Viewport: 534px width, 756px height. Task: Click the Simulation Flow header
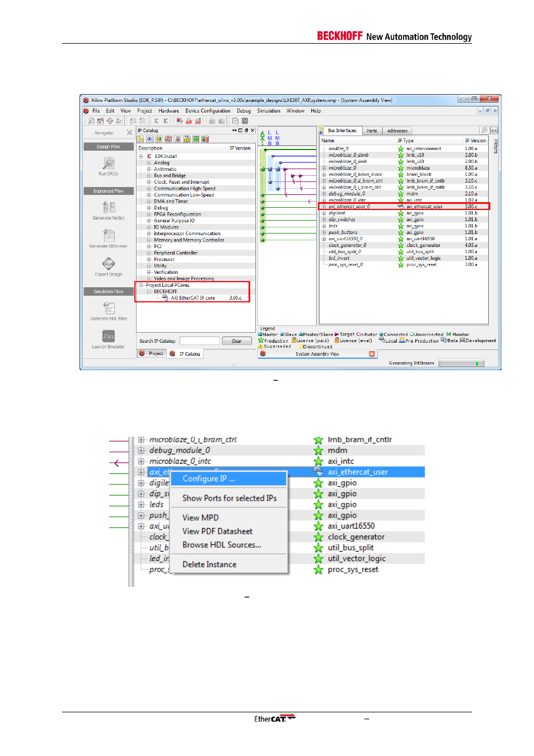pyautogui.click(x=109, y=292)
